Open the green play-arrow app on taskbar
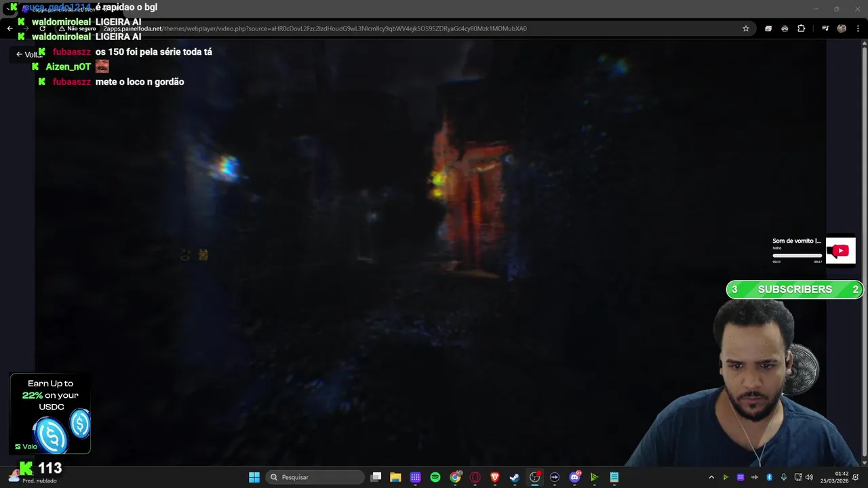 (595, 477)
